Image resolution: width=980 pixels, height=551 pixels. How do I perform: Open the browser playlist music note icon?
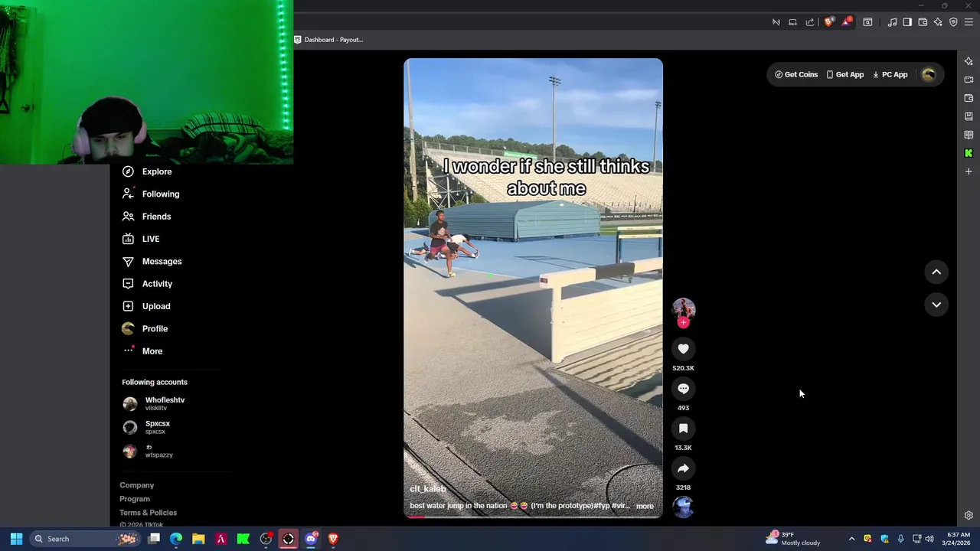(x=892, y=22)
